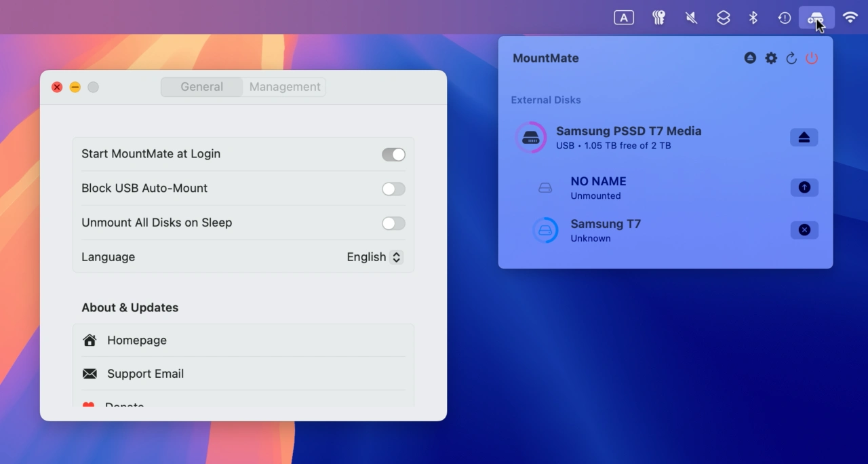Image resolution: width=868 pixels, height=464 pixels.
Task: Open the Language dropdown set to English
Action: coord(374,257)
